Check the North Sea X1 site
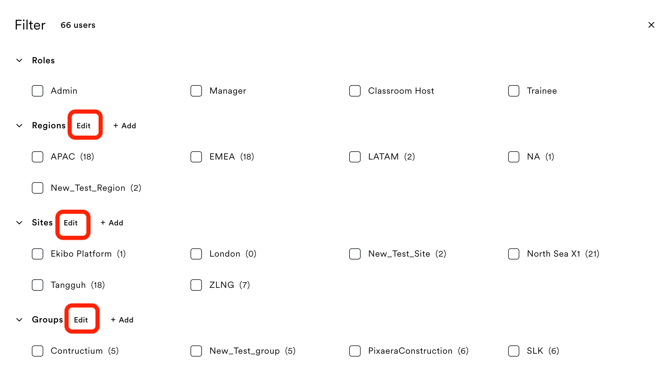670x373 pixels. coord(514,254)
